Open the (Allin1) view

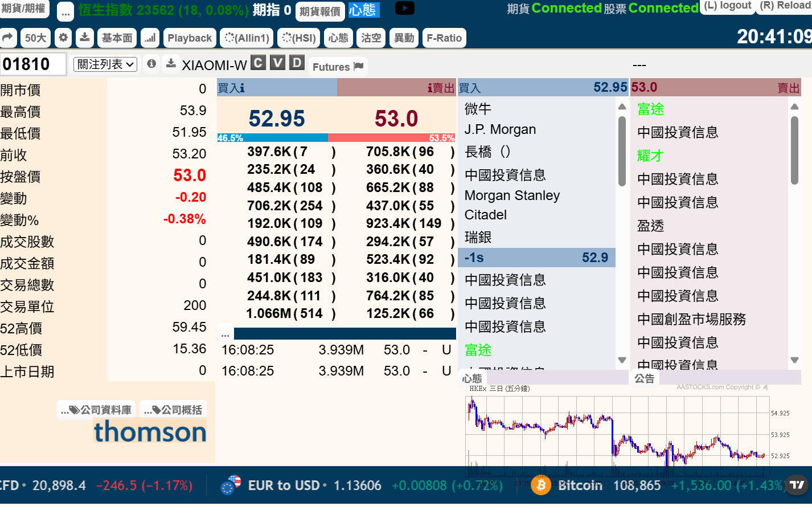pyautogui.click(x=247, y=38)
